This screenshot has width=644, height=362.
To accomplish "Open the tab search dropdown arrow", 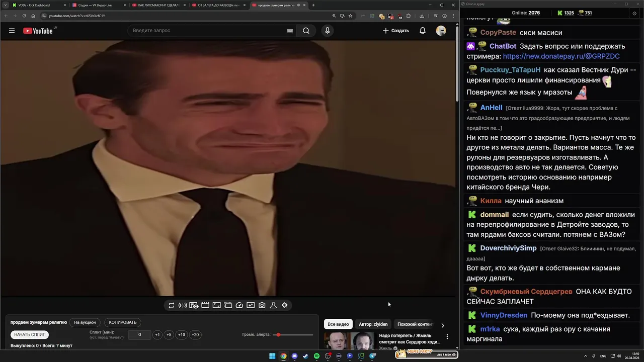I will click(5, 5).
